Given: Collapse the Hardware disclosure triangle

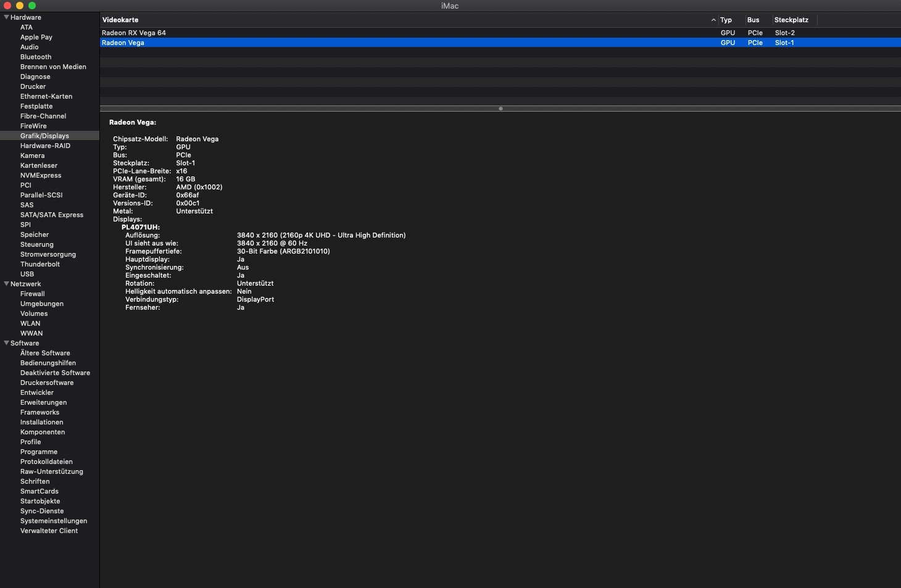Looking at the screenshot, I should [6, 17].
